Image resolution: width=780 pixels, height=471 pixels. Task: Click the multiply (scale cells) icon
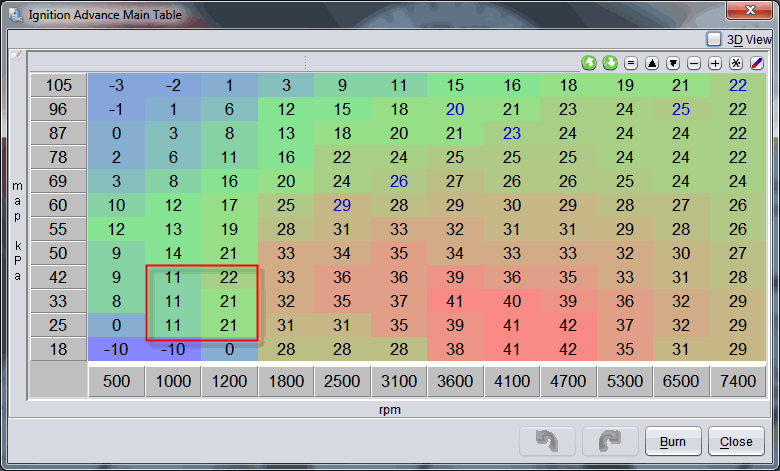pos(736,63)
